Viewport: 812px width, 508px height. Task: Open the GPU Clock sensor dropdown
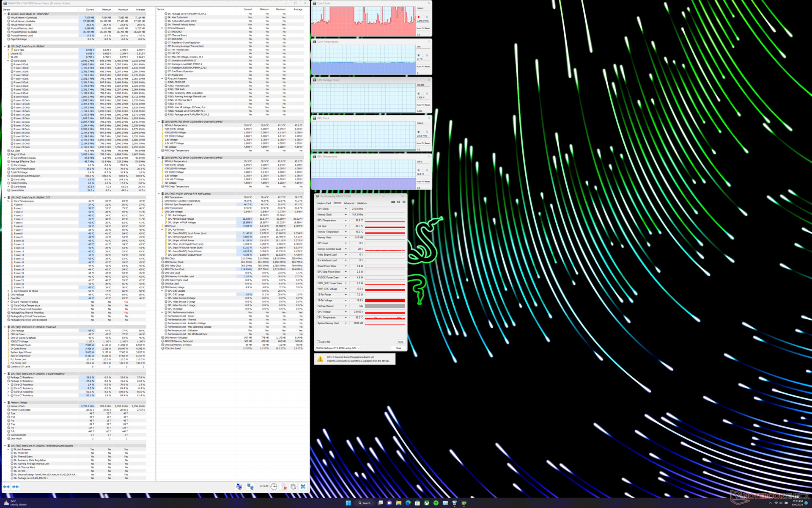point(346,209)
